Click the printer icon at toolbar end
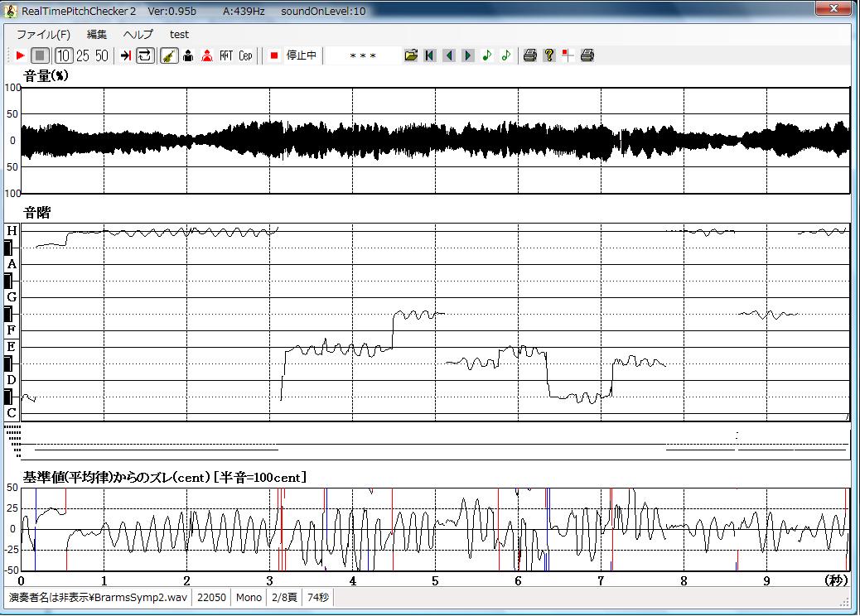This screenshot has width=860, height=616. 587,55
